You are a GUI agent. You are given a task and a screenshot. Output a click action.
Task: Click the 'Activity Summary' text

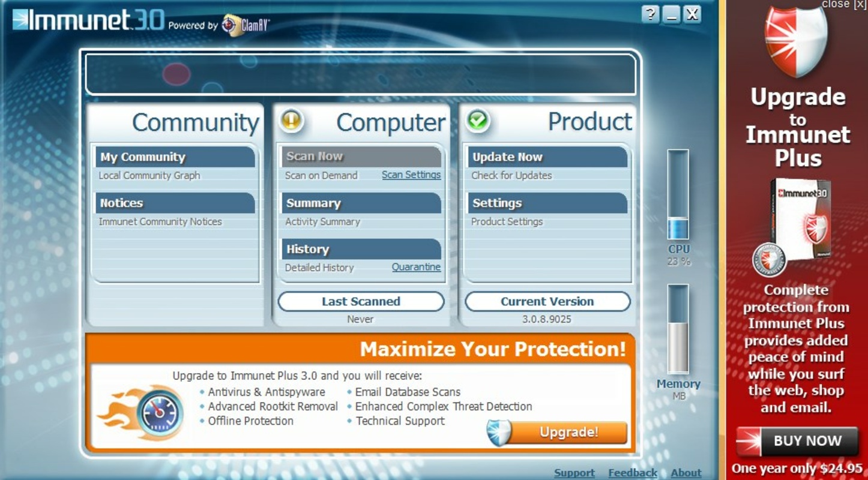click(322, 221)
